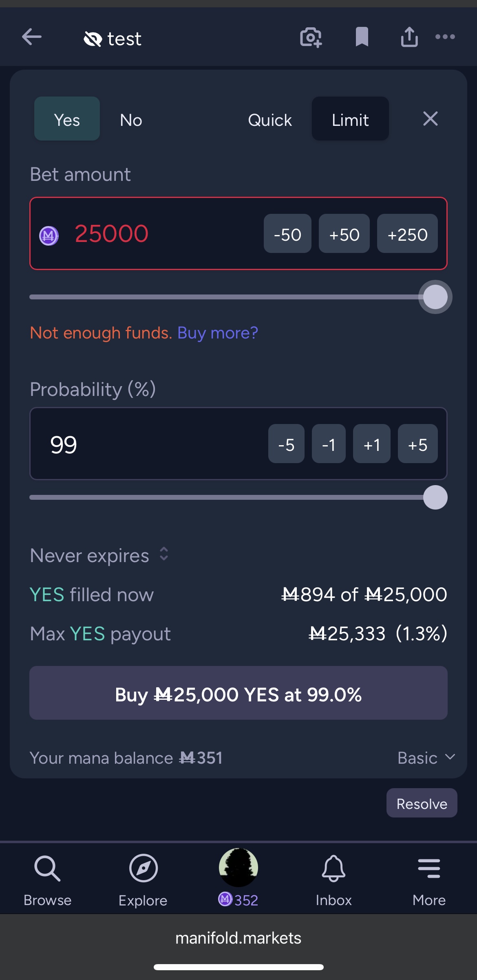Open the share icon
477x980 pixels.
tap(409, 37)
